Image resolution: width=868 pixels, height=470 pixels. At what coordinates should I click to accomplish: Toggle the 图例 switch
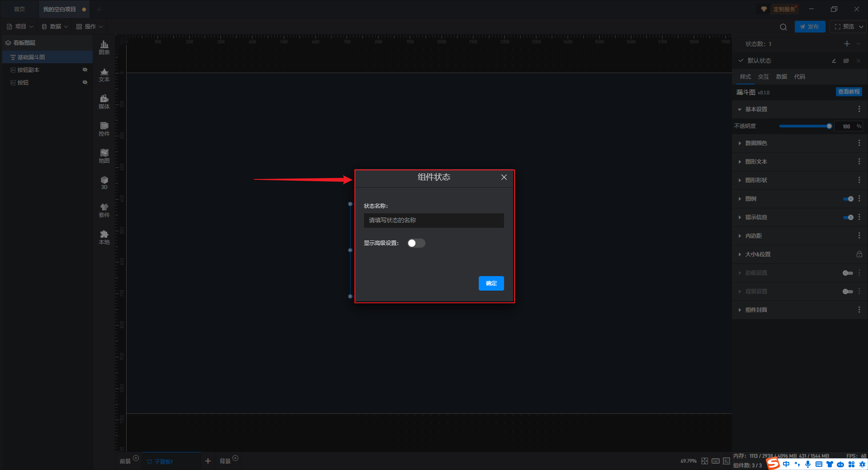[x=848, y=199]
